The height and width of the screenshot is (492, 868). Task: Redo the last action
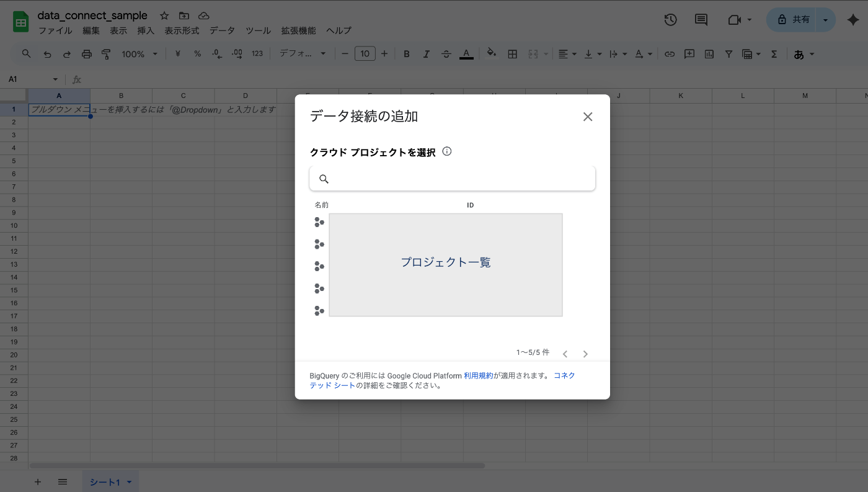(67, 54)
